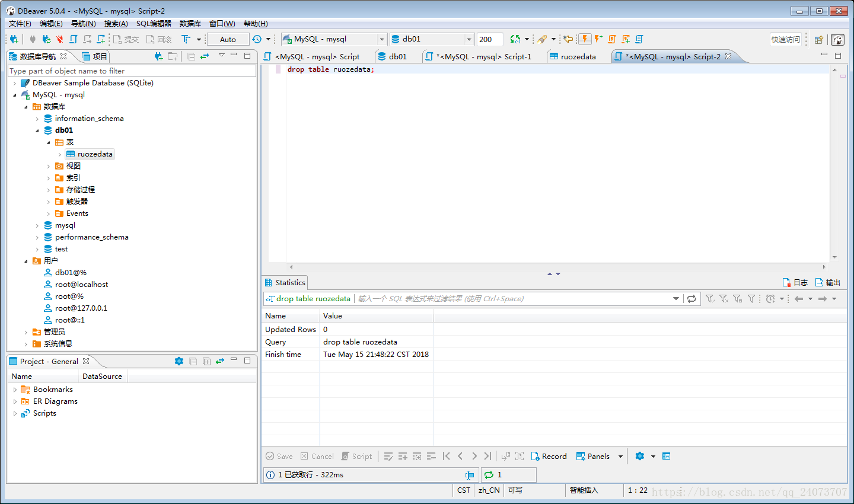This screenshot has width=854, height=504.
Task: Open the SQL编辑器 menu
Action: coord(154,23)
